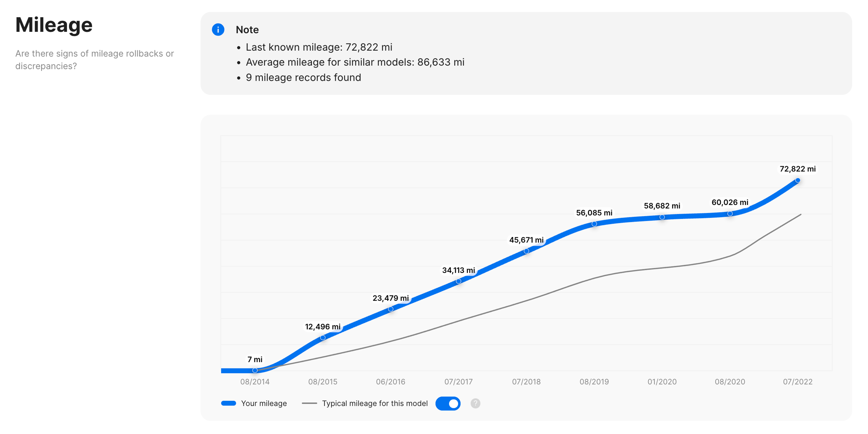
Task: Select the 60,026 mi data point
Action: pyautogui.click(x=730, y=213)
